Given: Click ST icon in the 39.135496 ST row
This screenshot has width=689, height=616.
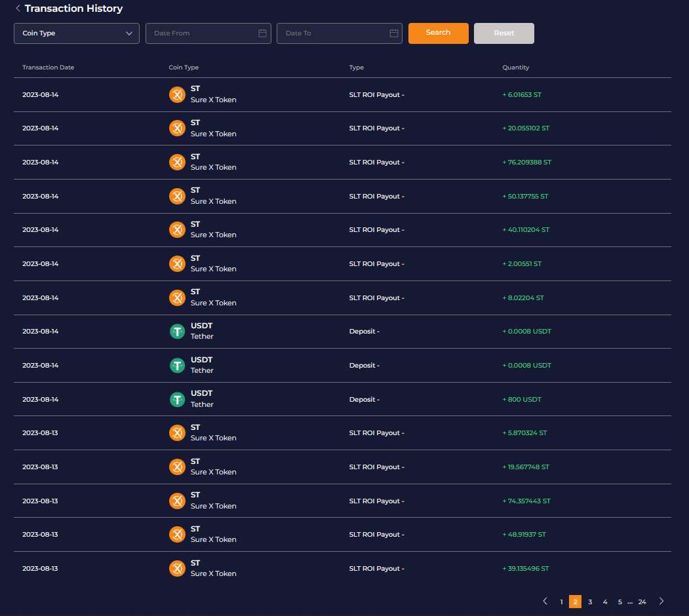Looking at the screenshot, I should (x=177, y=568).
